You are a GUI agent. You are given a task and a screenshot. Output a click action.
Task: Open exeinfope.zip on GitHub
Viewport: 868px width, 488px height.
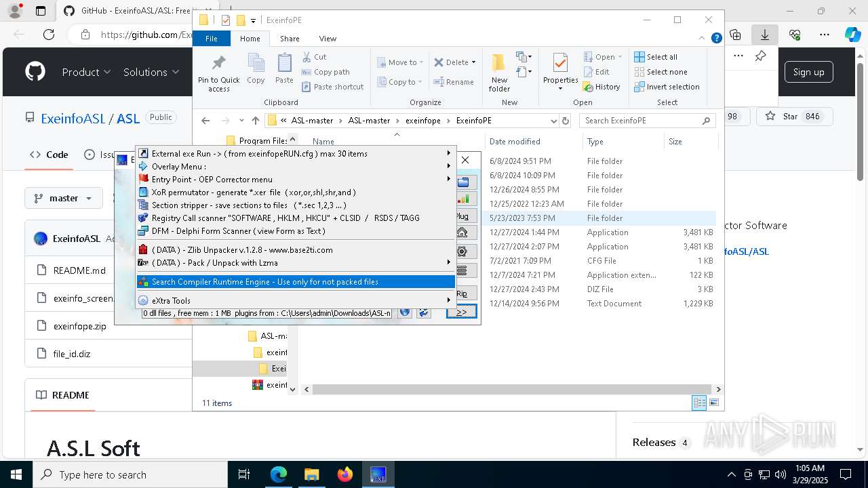(80, 326)
